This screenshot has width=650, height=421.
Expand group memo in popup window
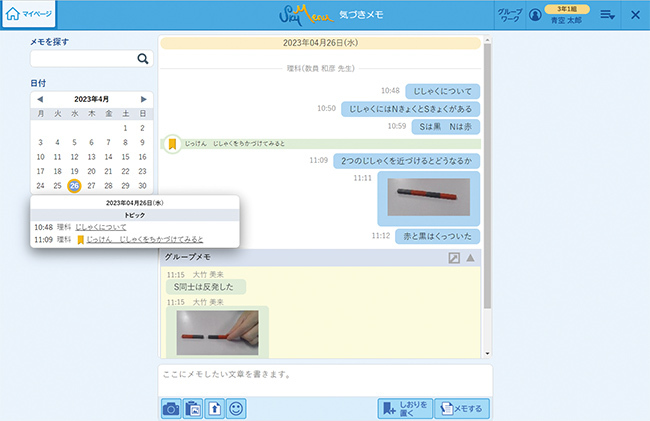454,258
